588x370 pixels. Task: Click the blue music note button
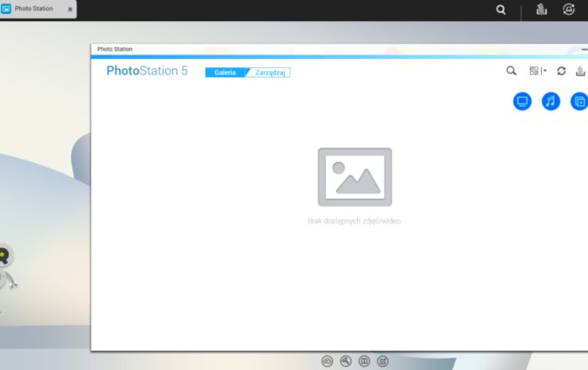click(551, 102)
